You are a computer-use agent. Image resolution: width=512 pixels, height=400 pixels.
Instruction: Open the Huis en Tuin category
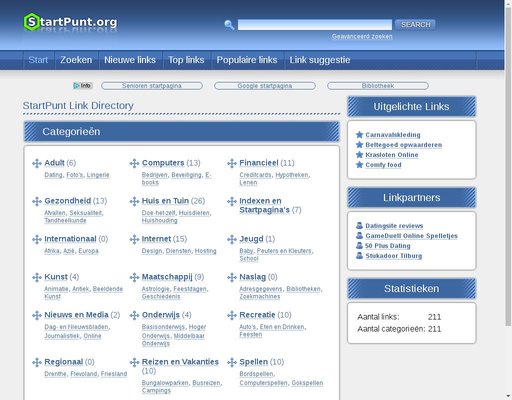pos(165,201)
